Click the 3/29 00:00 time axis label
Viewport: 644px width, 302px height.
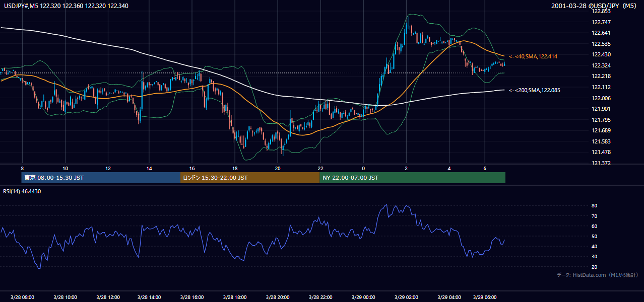[363, 297]
